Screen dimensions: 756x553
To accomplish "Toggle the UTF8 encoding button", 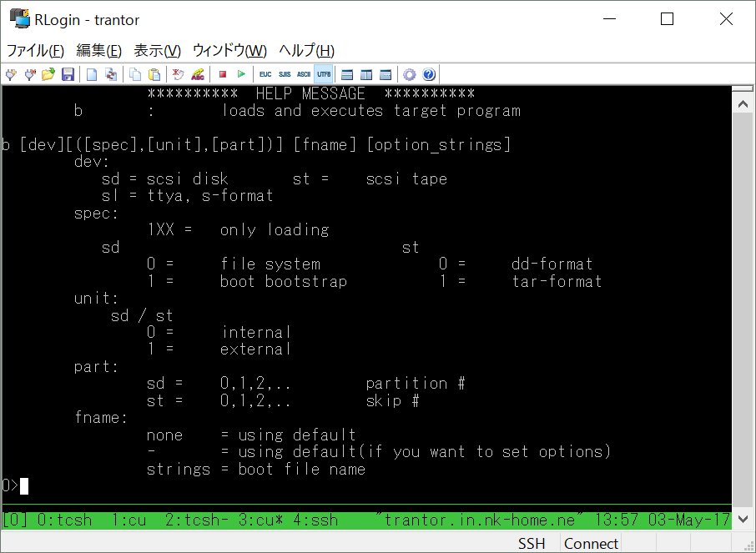I will 324,74.
